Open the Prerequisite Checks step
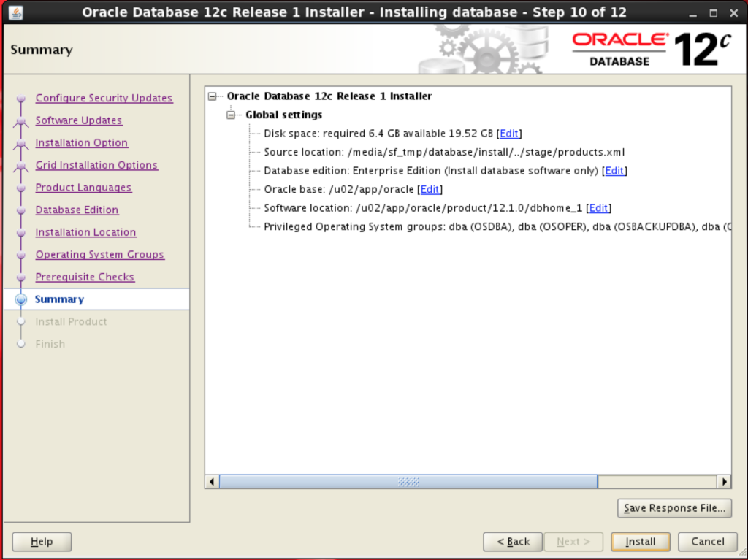 click(x=85, y=277)
